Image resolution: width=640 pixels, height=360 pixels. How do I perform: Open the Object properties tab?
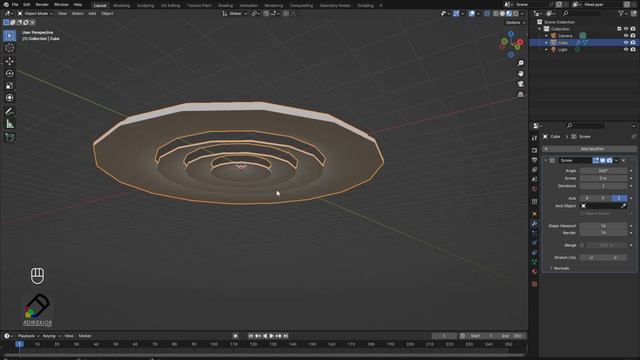coord(534,214)
